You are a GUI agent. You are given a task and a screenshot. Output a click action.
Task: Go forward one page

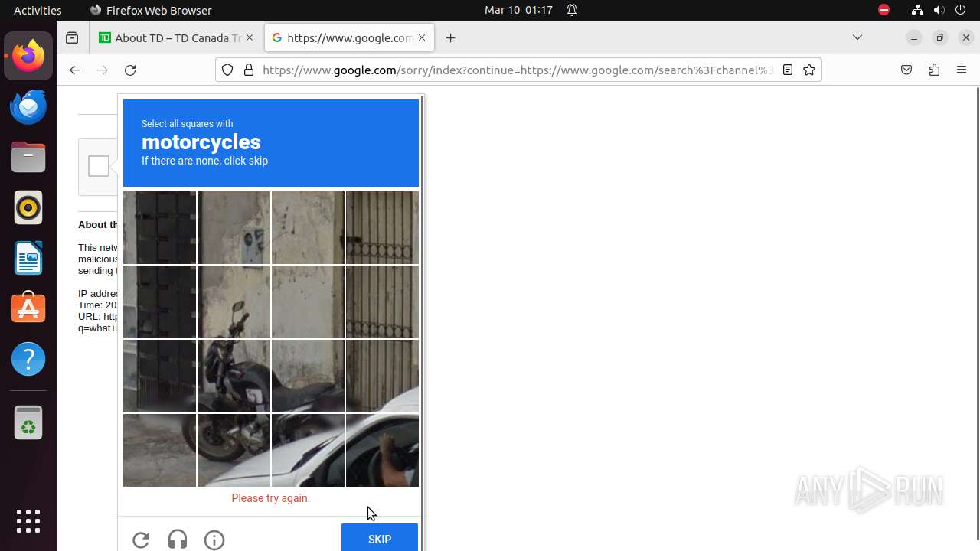(x=103, y=70)
